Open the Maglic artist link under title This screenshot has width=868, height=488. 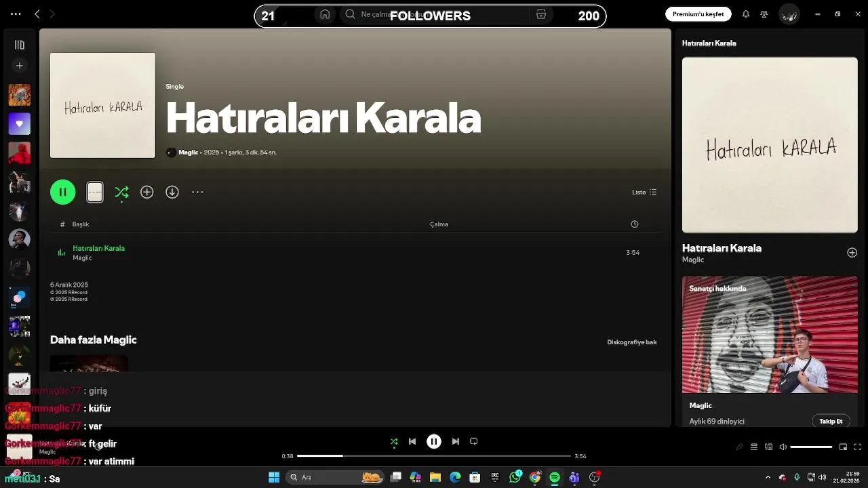click(188, 152)
